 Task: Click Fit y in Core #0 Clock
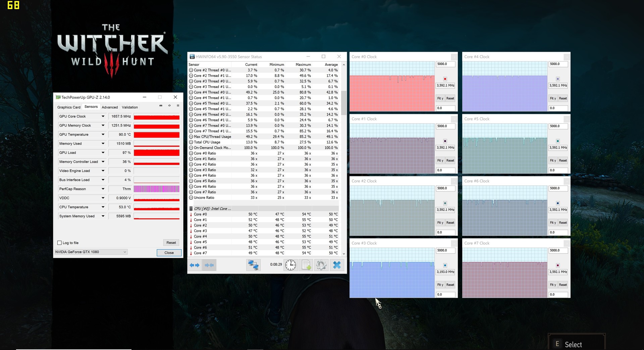click(440, 98)
